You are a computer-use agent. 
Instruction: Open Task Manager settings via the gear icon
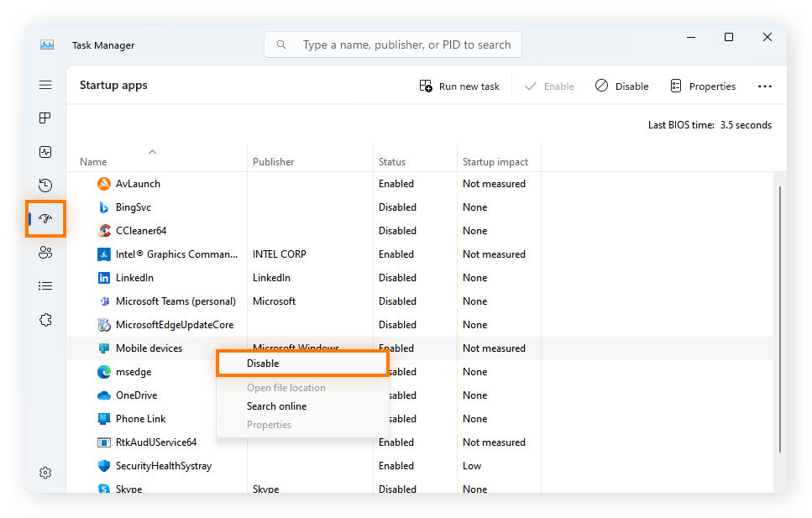[45, 472]
